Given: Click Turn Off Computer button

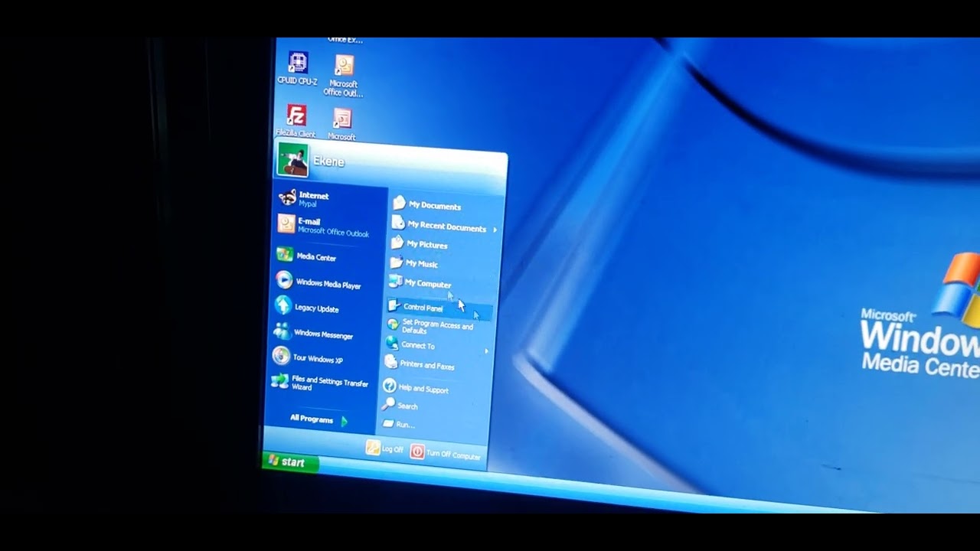Looking at the screenshot, I should pos(446,453).
